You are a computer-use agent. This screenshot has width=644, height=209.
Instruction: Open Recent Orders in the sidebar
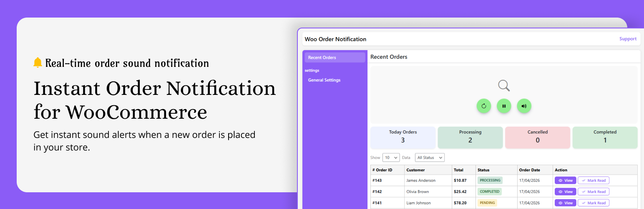[335, 58]
